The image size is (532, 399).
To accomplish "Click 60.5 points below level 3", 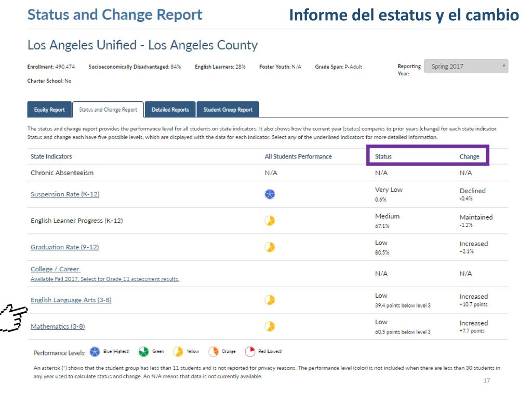I will (x=403, y=332).
